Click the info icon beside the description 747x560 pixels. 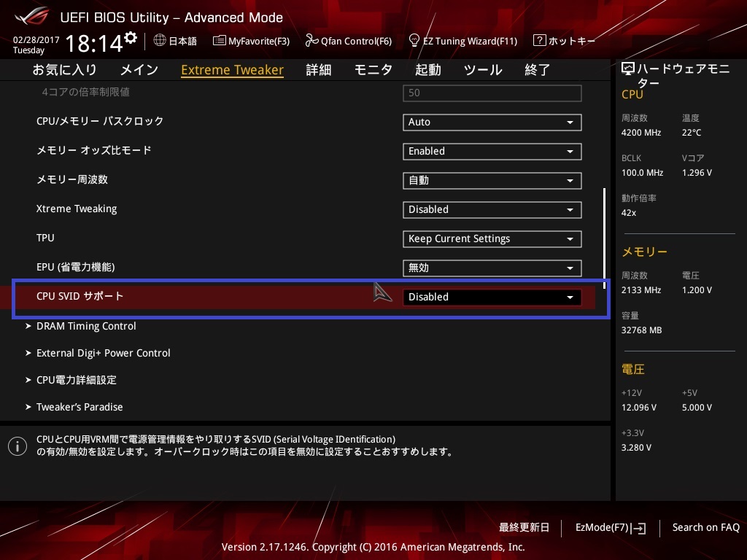(18, 446)
